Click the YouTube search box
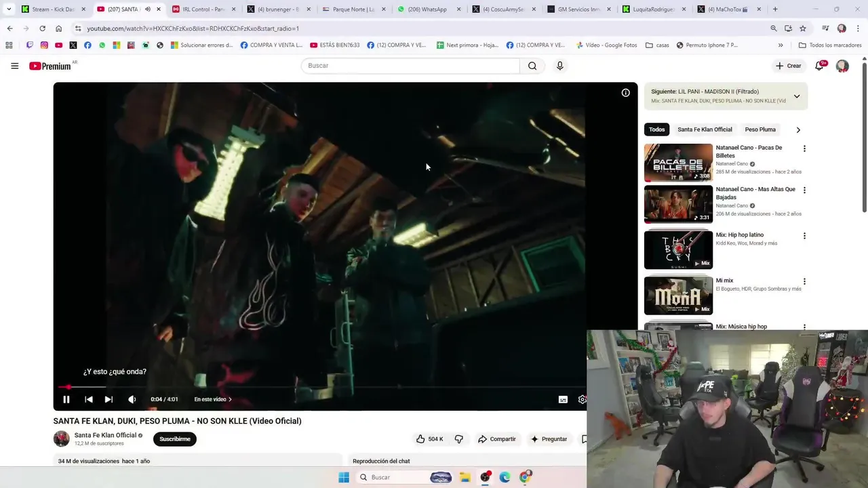 tap(410, 66)
